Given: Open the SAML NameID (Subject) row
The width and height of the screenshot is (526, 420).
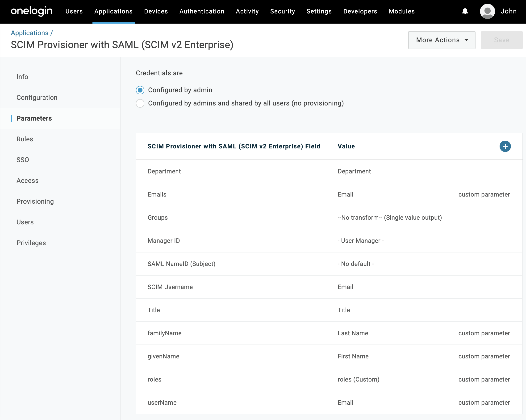Looking at the screenshot, I should tap(181, 264).
